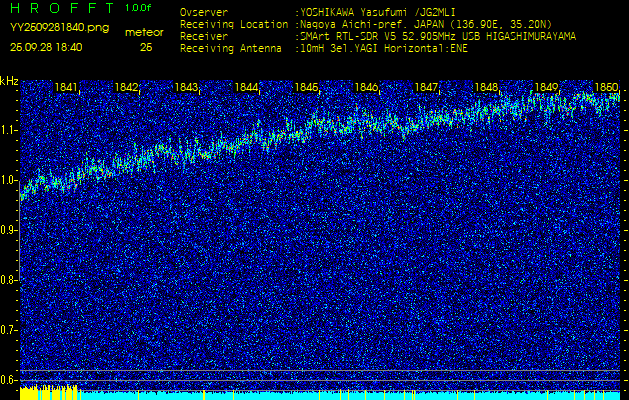The width and height of the screenshot is (629, 400).
Task: Click the 0.6 frequency axis label
Action: click(9, 379)
